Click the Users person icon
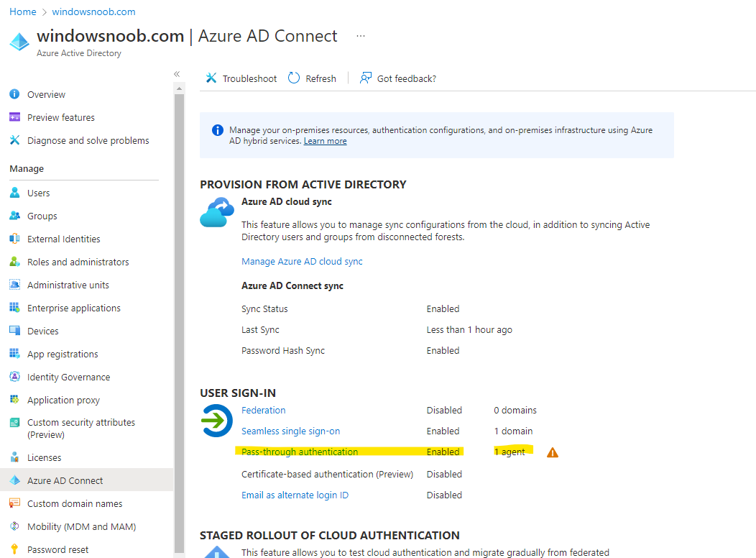 click(14, 193)
